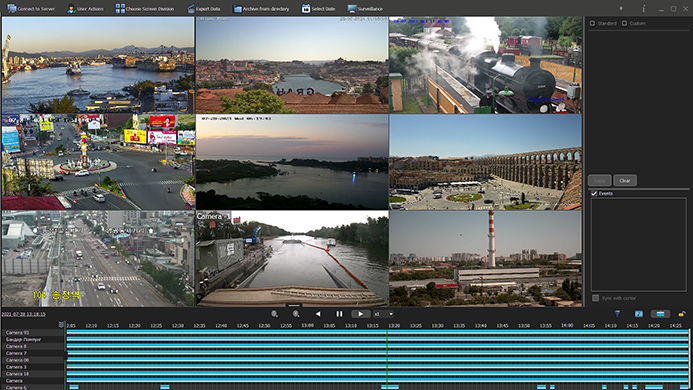693x390 pixels.
Task: Click the green playhead marker on timeline
Action: tap(387, 359)
